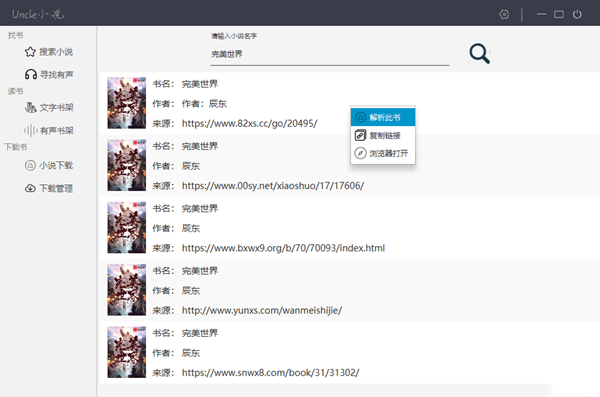Screen dimensions: 600x397
Task: Select cover thumbnail of 00sy.net result
Action: (x=127, y=165)
